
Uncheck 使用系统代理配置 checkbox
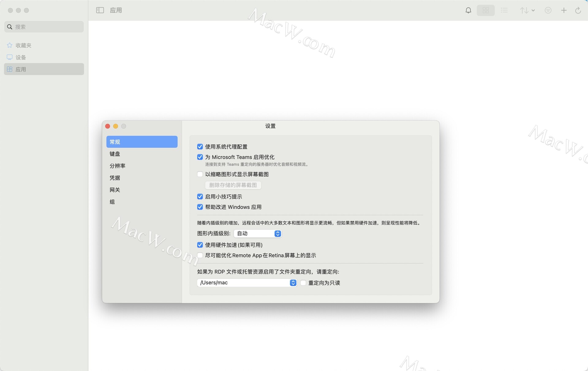200,147
